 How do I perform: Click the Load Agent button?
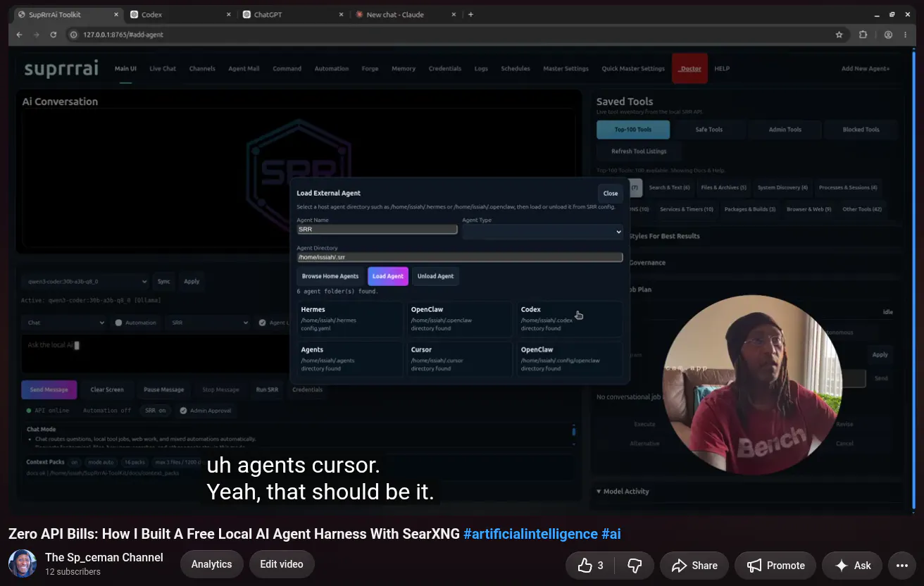(x=388, y=276)
